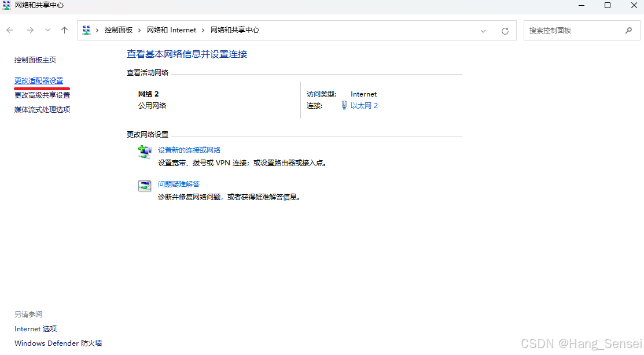Open 设置新的连接或网络 link
The image size is (644, 355).
pos(189,150)
